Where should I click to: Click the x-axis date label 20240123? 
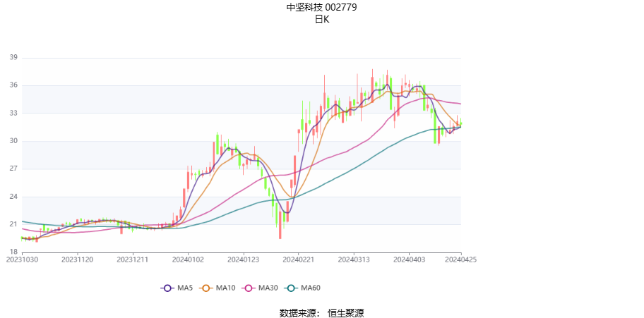[243, 259]
